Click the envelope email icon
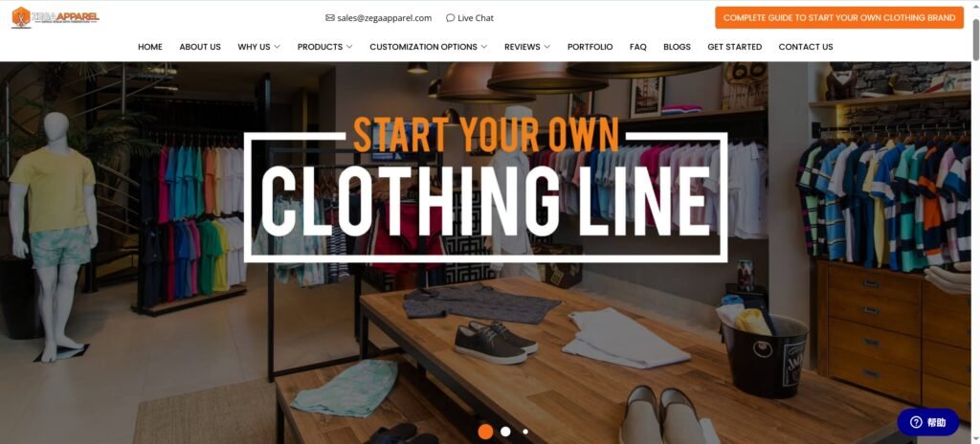 tap(330, 17)
